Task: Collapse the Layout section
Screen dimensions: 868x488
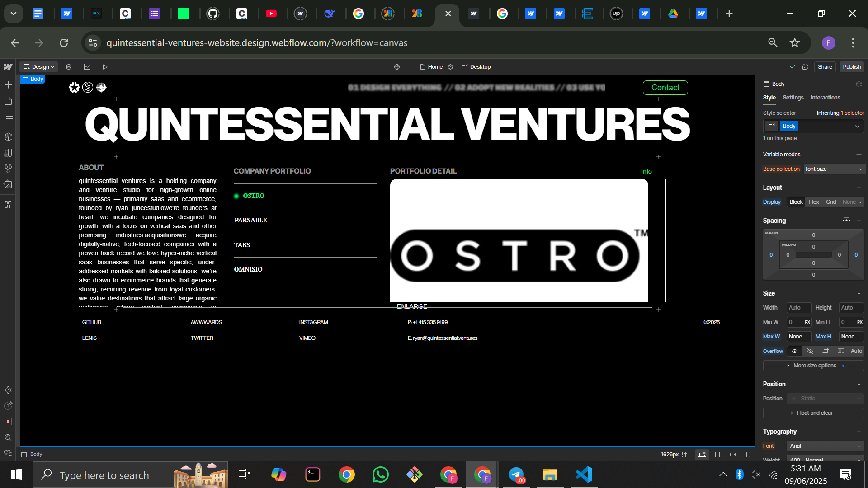Action: 859,188
